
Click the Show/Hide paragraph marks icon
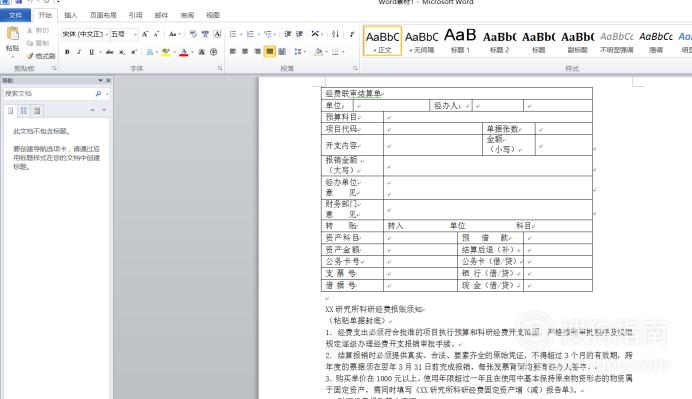click(x=352, y=34)
